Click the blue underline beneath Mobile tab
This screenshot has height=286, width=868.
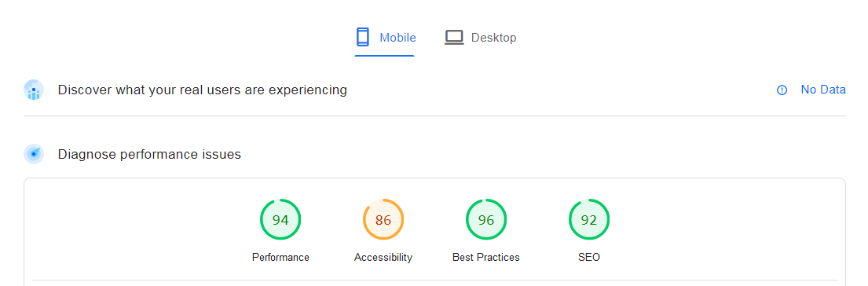click(x=385, y=55)
